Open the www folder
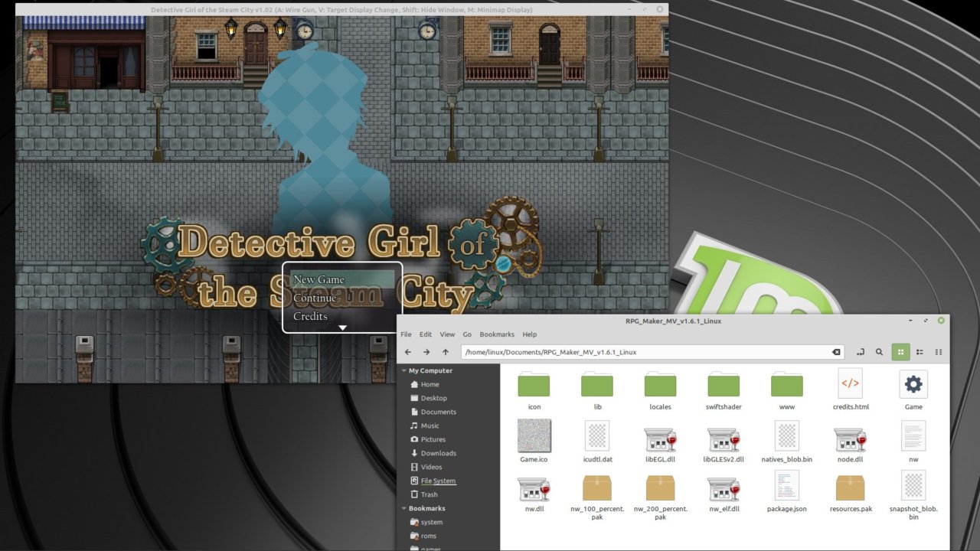The image size is (980, 551). [786, 385]
